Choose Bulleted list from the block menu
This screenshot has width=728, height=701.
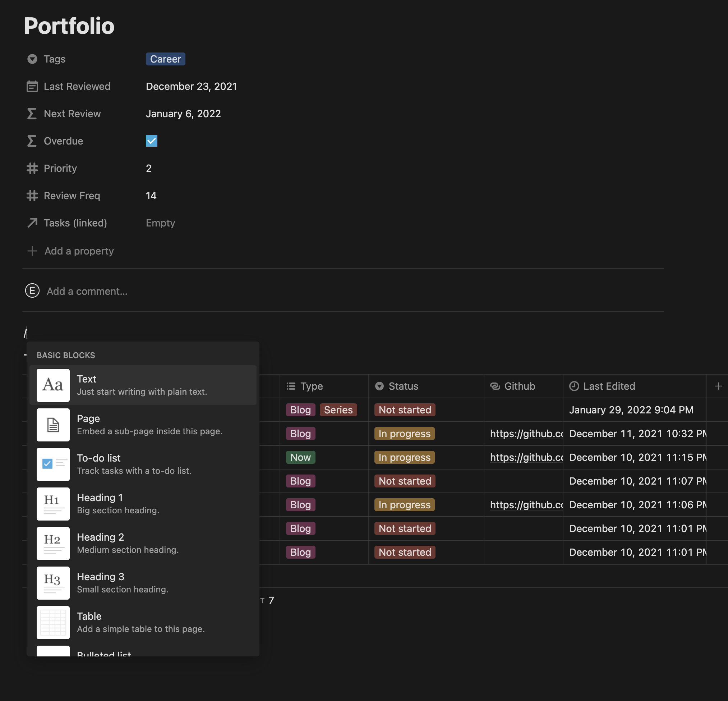[104, 653]
